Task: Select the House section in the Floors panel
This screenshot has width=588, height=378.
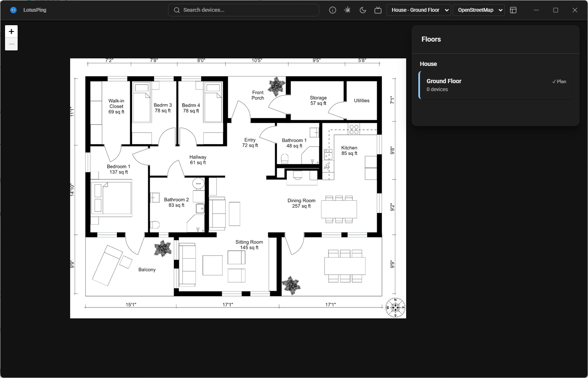Action: point(428,64)
